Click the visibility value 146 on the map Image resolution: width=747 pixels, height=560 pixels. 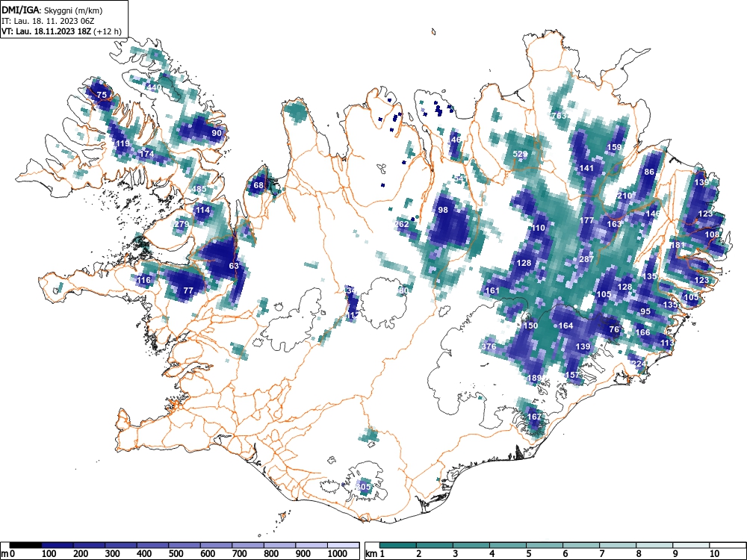click(x=653, y=214)
